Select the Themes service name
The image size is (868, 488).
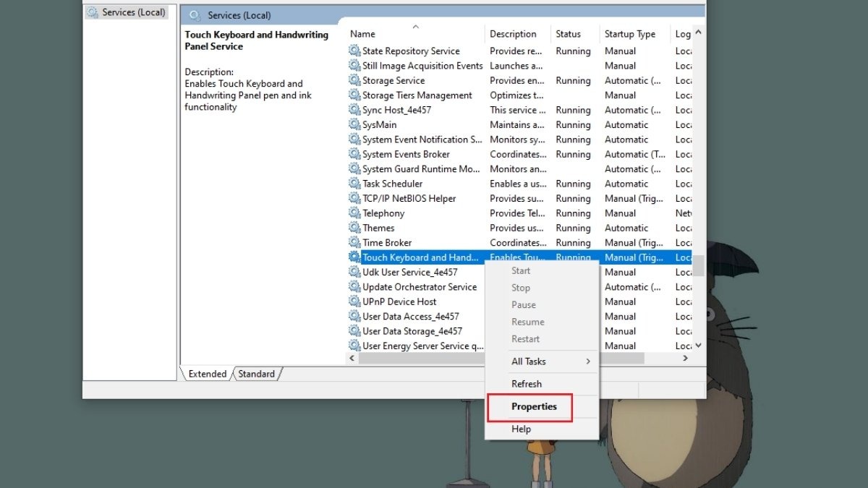coord(378,228)
